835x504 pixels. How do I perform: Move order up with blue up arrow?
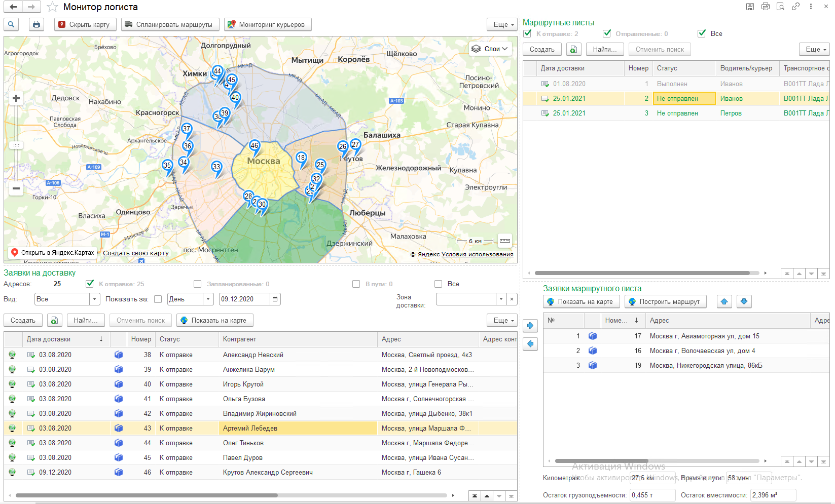point(724,302)
